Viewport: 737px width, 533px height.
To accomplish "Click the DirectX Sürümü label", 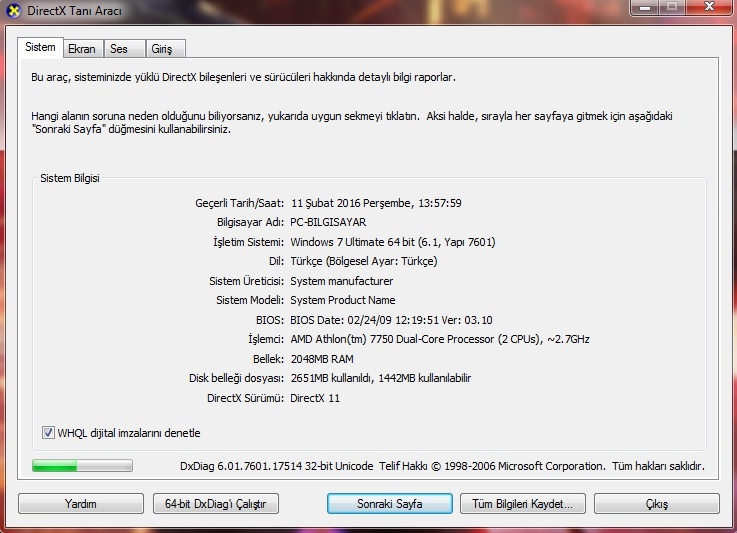I will pos(245,398).
